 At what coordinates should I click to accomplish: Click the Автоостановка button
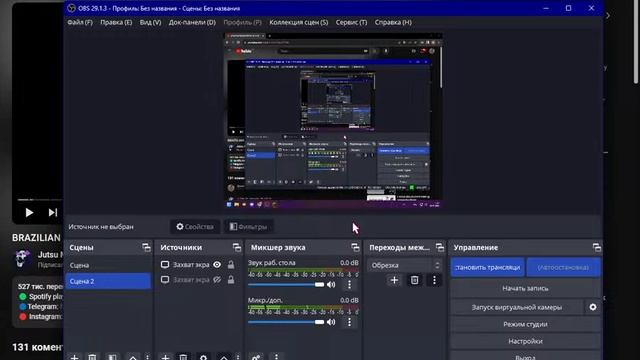[563, 267]
